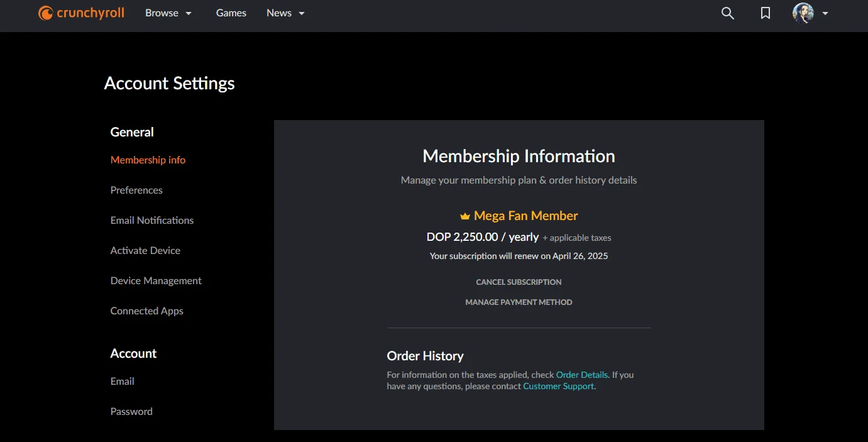Click the profile avatar picture
The width and height of the screenshot is (868, 442).
click(803, 13)
